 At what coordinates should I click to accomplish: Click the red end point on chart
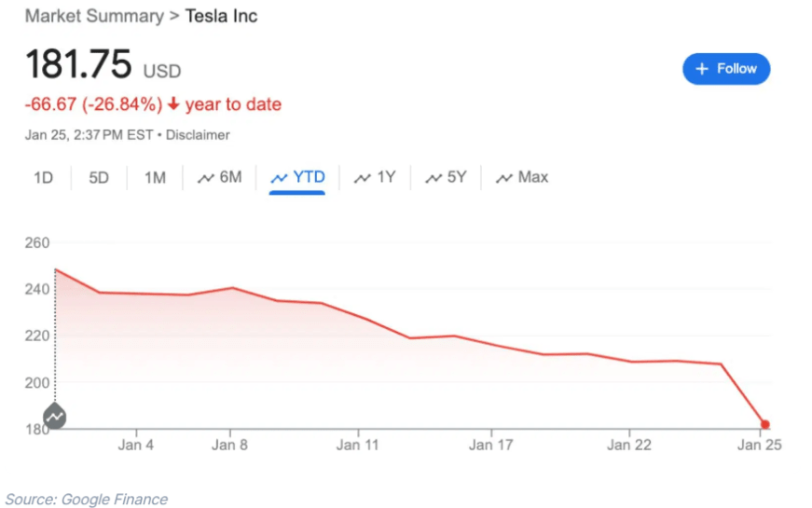tap(764, 425)
